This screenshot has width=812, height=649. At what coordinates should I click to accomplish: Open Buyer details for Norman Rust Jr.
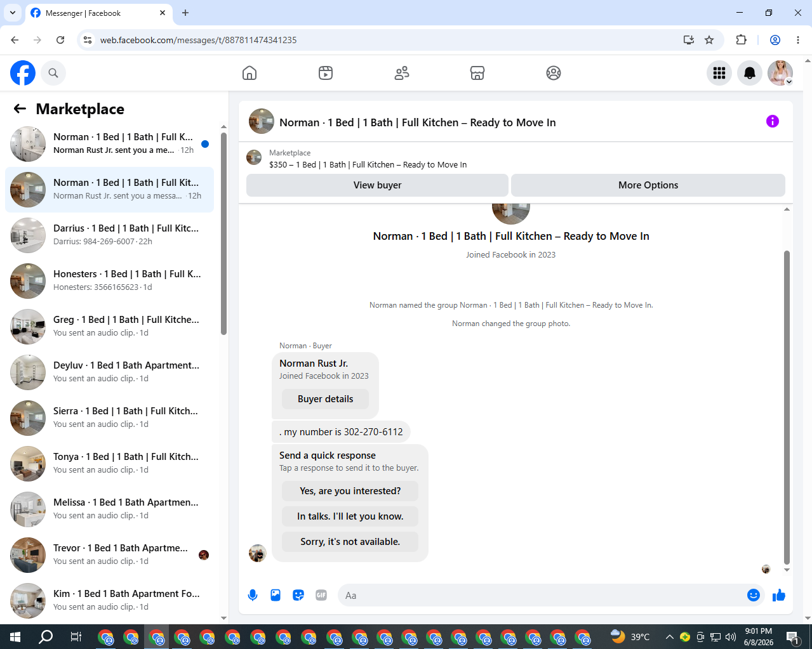pyautogui.click(x=325, y=399)
